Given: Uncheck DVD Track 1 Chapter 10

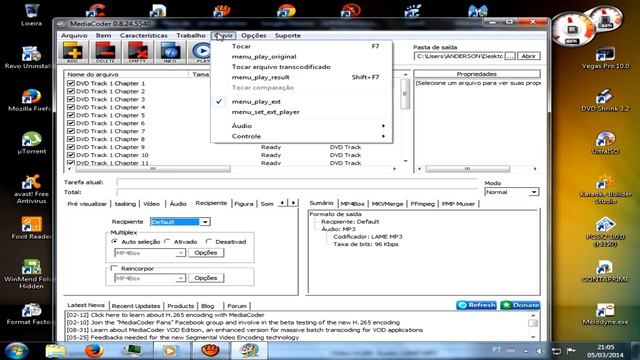Looking at the screenshot, I should (x=71, y=155).
